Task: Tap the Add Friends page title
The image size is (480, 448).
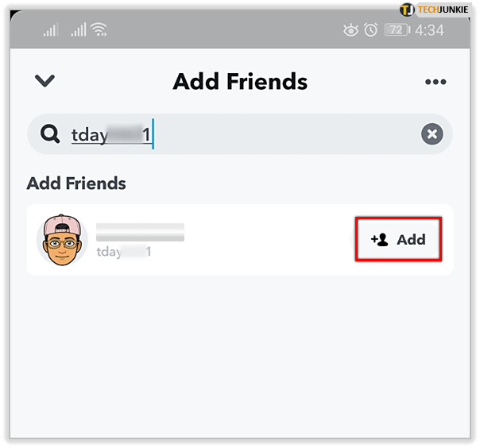Action: tap(240, 81)
